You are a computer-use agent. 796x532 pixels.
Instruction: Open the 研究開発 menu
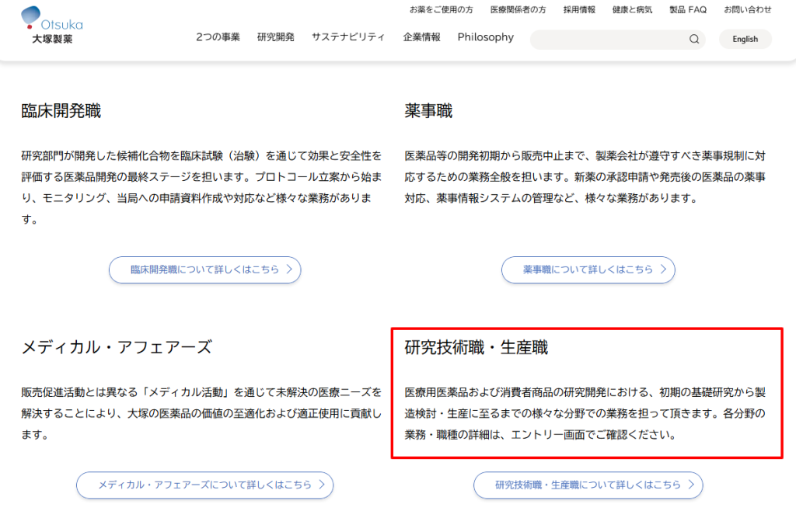276,37
